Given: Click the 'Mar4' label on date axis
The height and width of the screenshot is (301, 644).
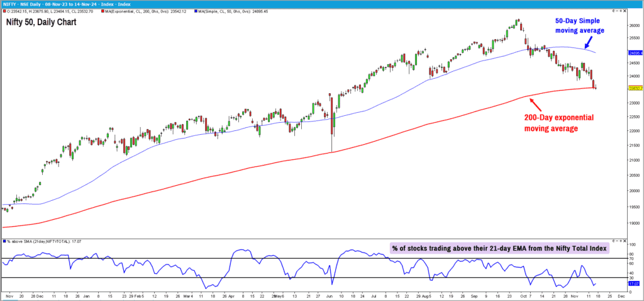Looking at the screenshot, I should pyautogui.click(x=188, y=296).
